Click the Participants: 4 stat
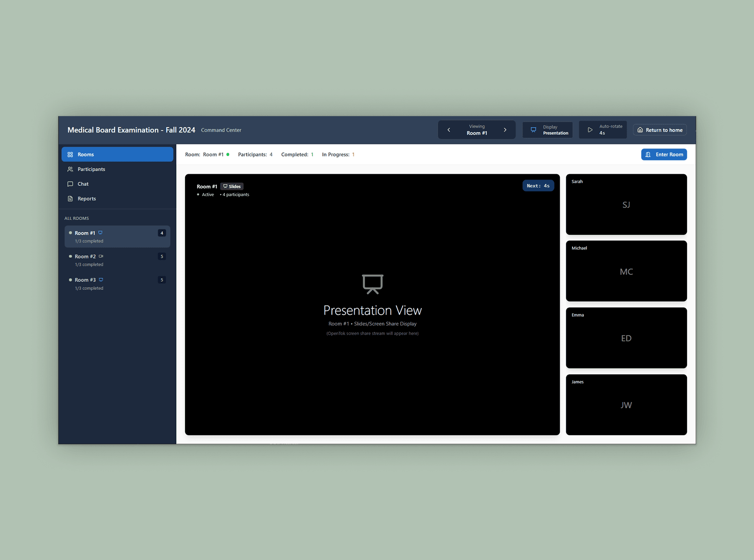754x560 pixels. click(255, 154)
